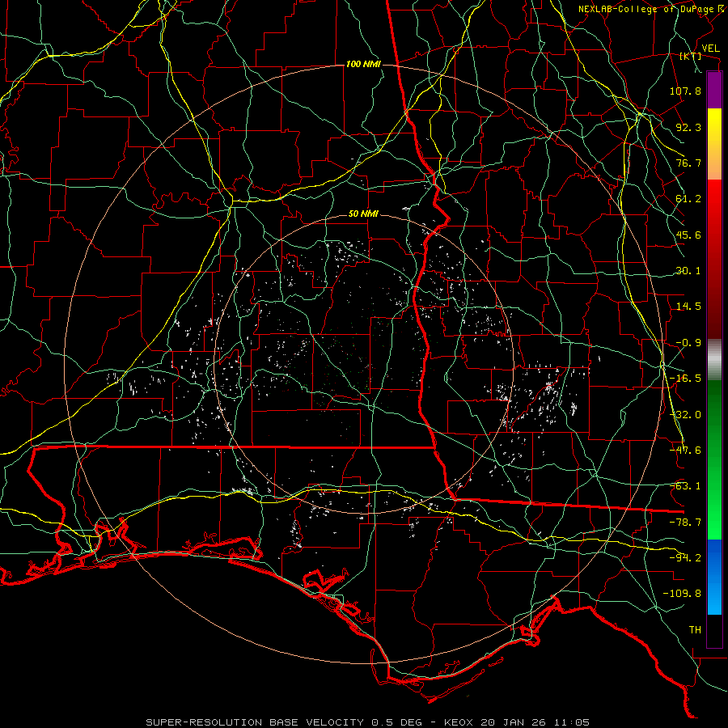This screenshot has height=728, width=728.
Task: Click the [KT] units label
Action: [x=691, y=56]
